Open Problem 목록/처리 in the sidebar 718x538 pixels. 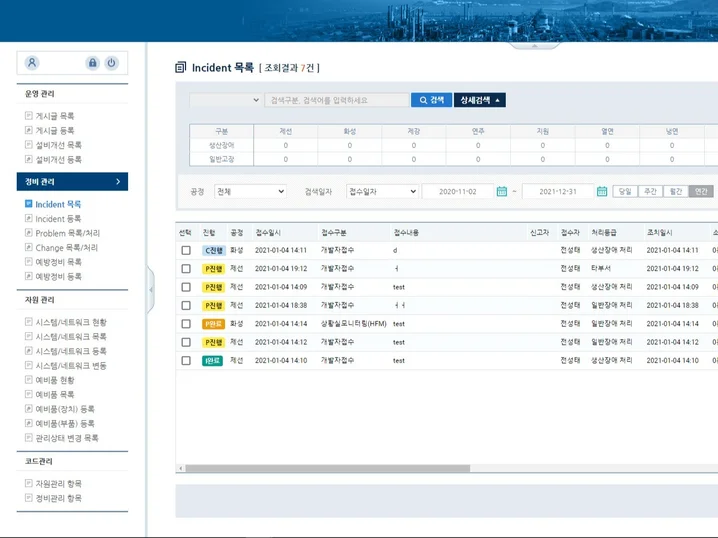pos(67,233)
